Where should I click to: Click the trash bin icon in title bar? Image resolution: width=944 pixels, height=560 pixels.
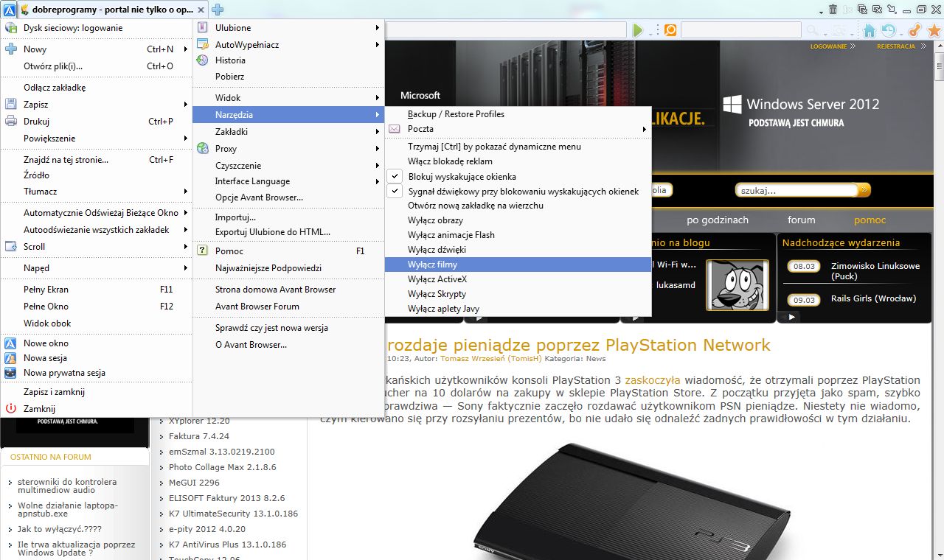[833, 10]
